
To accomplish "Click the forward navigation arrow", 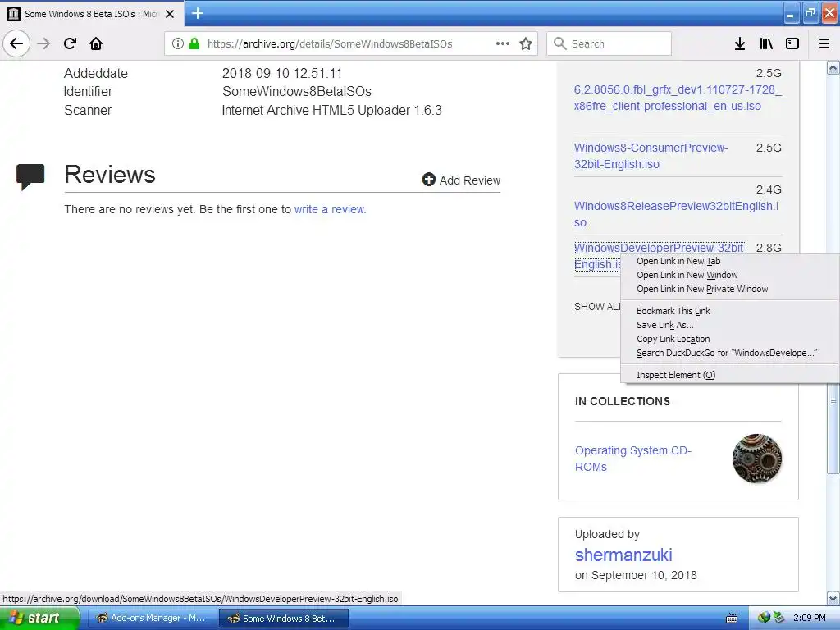I will [x=43, y=43].
